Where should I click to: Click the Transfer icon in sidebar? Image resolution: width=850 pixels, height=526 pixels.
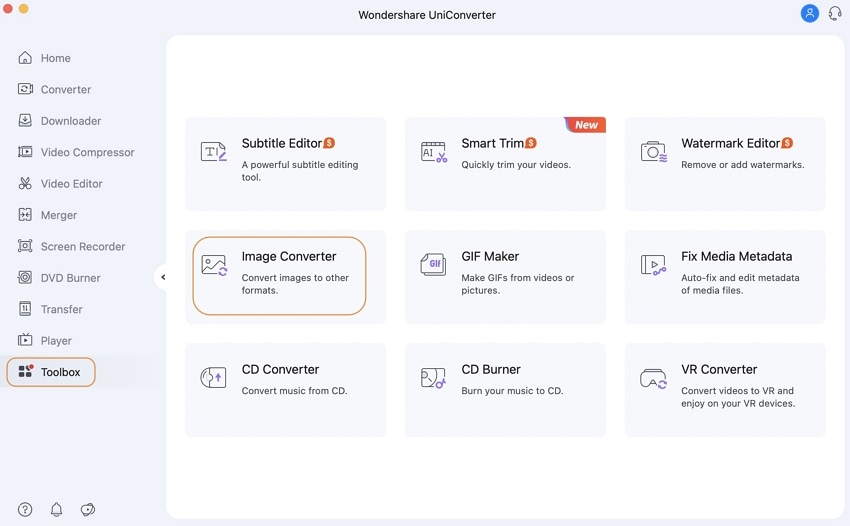pyautogui.click(x=25, y=309)
